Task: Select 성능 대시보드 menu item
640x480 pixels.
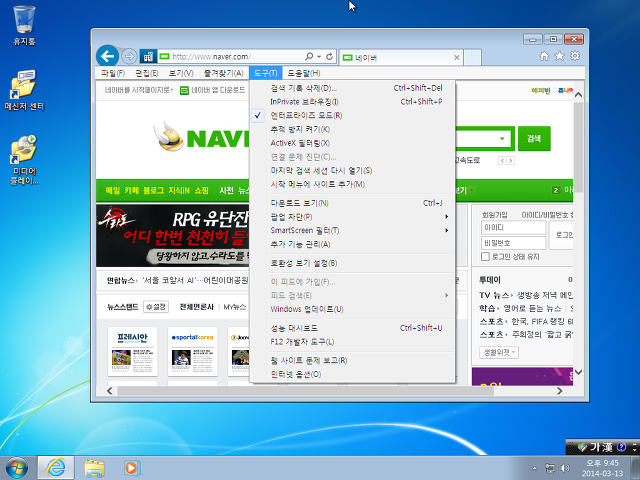Action: (352, 328)
